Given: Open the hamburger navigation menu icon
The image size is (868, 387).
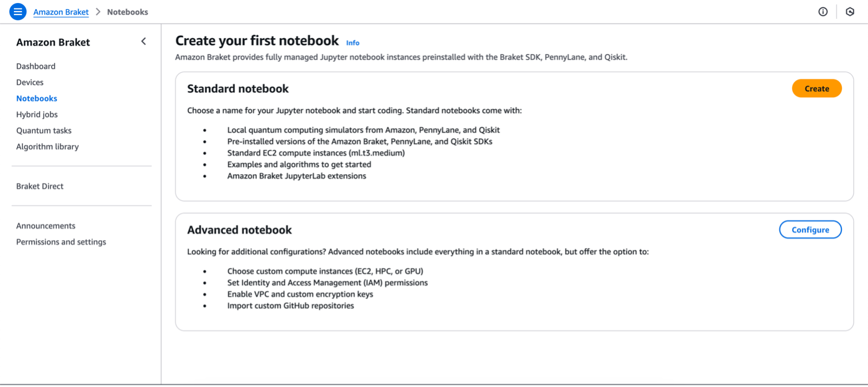Looking at the screenshot, I should (18, 12).
